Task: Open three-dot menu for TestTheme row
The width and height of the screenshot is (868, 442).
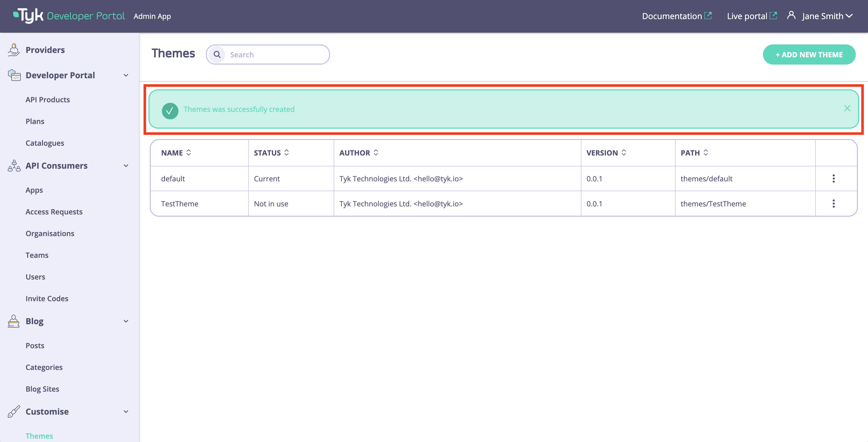Action: click(x=833, y=204)
